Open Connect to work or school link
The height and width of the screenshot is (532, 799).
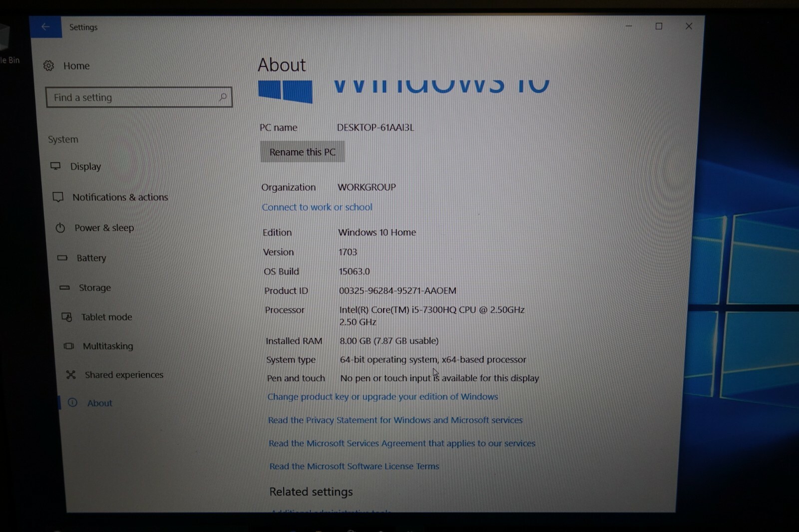pos(317,207)
